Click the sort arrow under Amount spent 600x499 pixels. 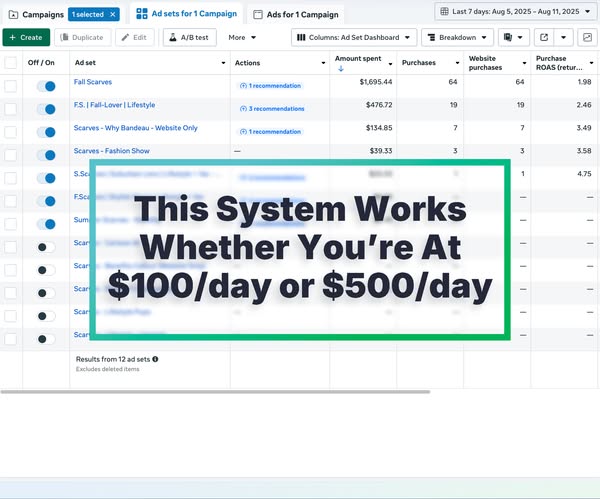click(x=341, y=69)
